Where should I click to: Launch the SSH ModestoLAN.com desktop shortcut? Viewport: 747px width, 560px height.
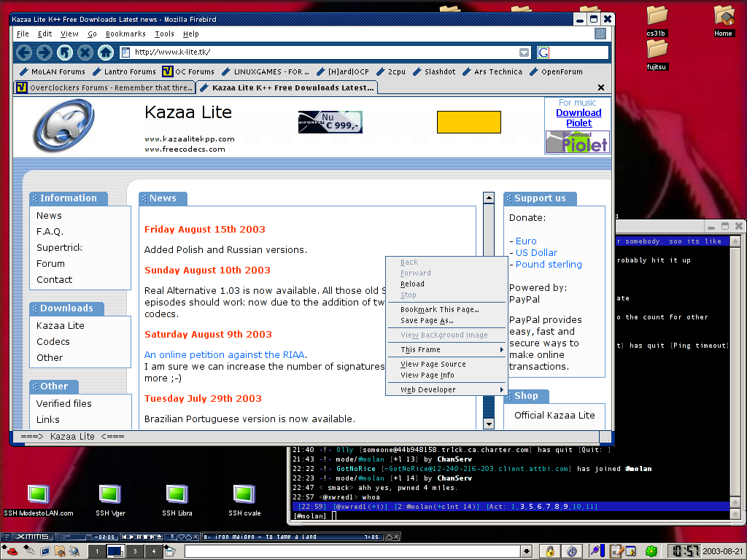(39, 500)
